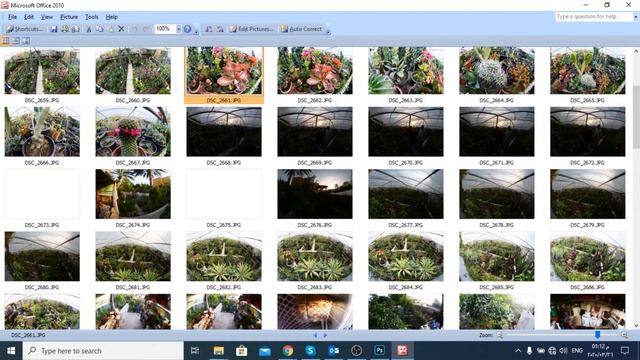Click the Print icon in toolbar
This screenshot has width=640, height=360.
65,29
